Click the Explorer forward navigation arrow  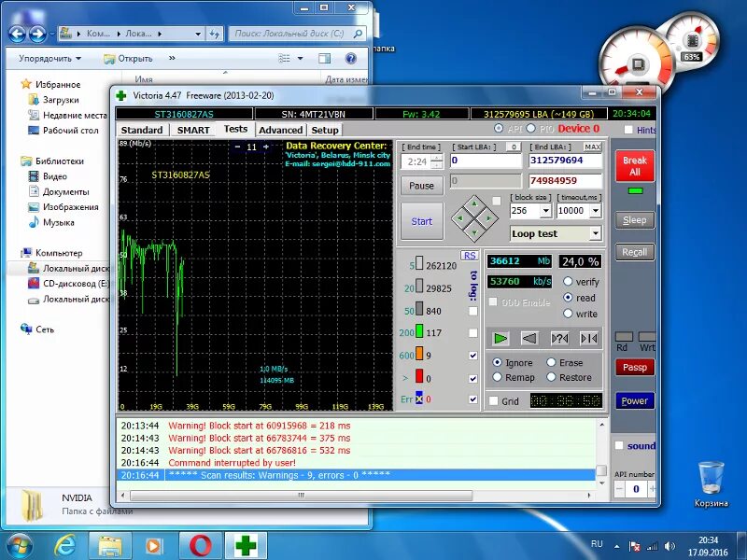tap(37, 34)
